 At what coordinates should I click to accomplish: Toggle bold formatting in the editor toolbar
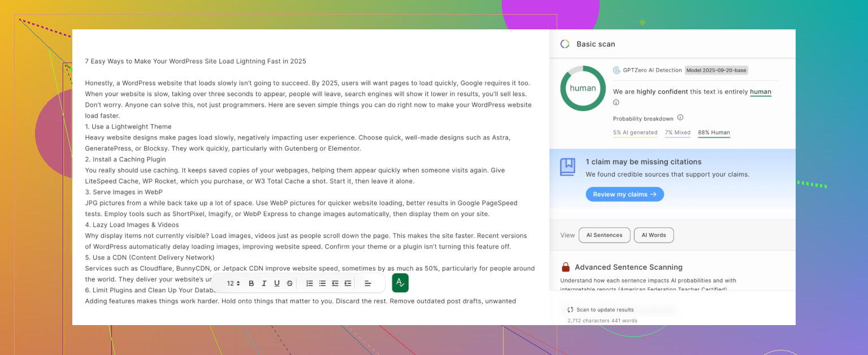[251, 283]
